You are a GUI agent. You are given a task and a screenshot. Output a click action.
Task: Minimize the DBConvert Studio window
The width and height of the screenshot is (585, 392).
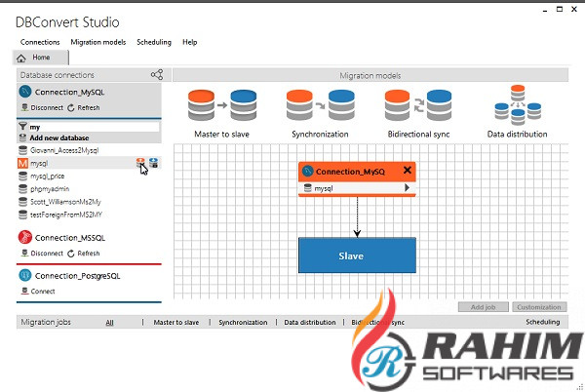click(545, 10)
